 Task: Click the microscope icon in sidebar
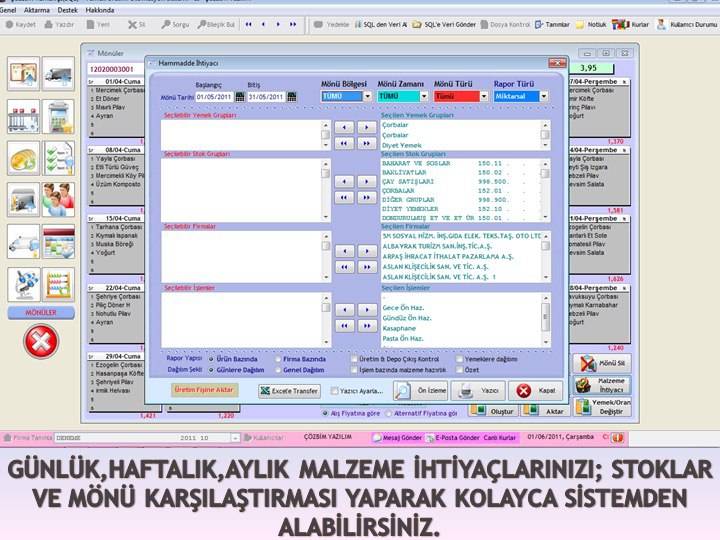click(x=24, y=283)
